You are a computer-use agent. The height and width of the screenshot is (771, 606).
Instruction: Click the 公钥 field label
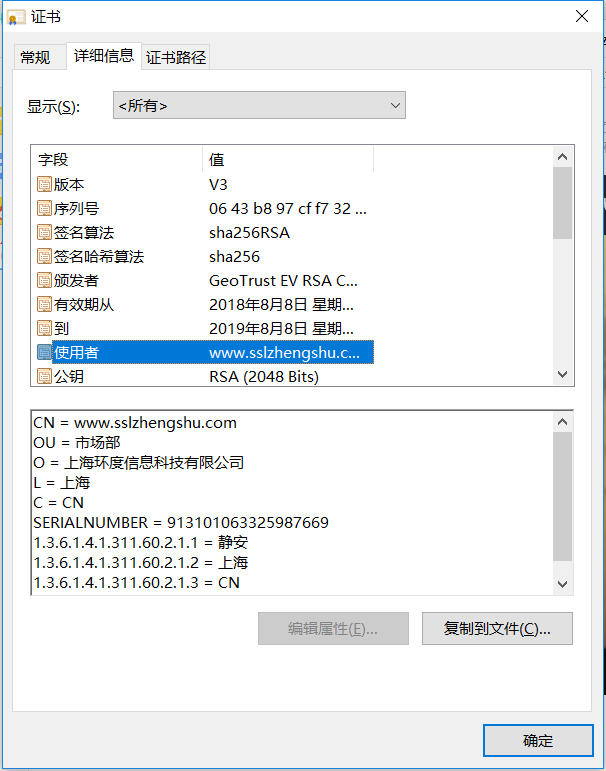[69, 377]
